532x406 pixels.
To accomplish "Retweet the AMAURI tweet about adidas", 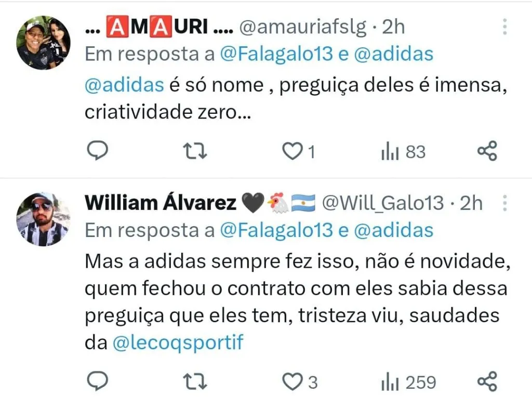I will (195, 151).
